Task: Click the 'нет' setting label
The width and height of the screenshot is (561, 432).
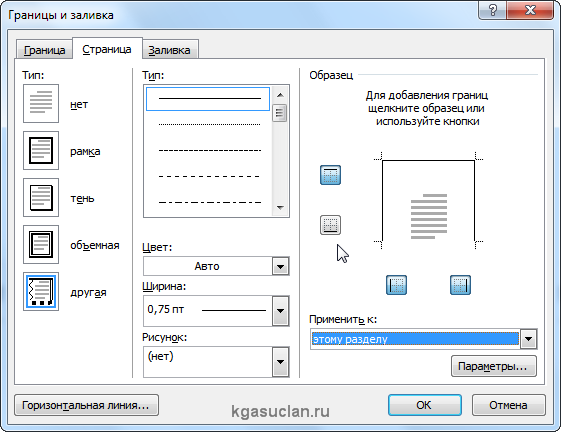Action: point(79,105)
